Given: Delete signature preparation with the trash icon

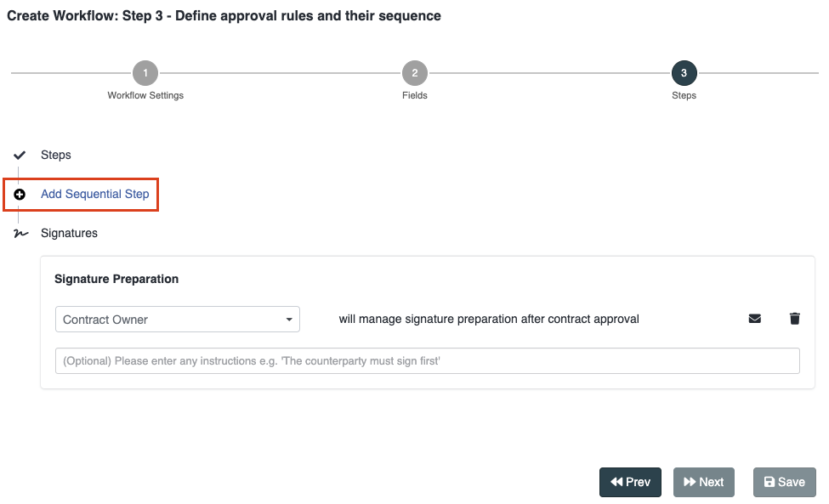Looking at the screenshot, I should click(x=795, y=319).
